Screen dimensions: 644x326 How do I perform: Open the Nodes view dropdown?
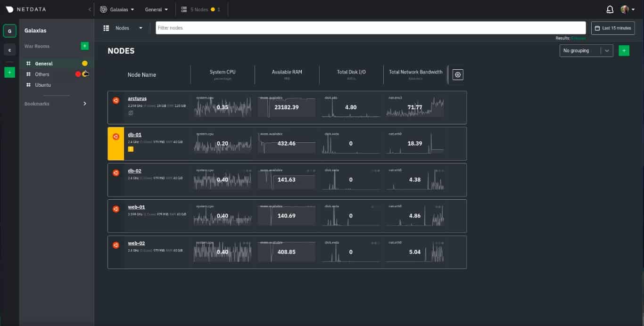pyautogui.click(x=128, y=28)
